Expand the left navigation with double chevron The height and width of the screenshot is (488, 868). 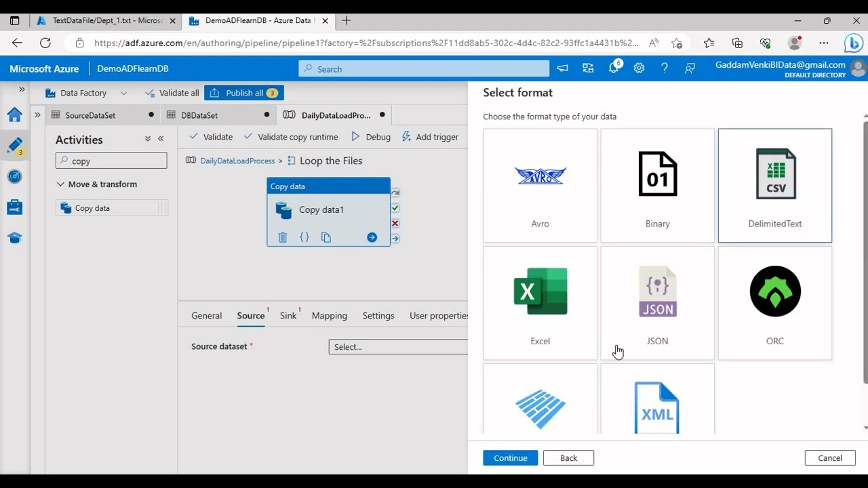[22, 89]
